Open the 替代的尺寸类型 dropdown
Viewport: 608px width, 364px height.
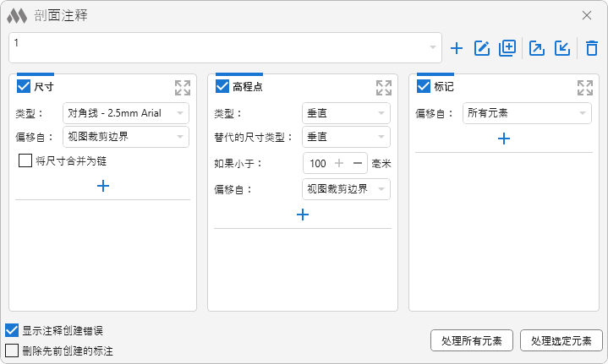[x=346, y=138]
